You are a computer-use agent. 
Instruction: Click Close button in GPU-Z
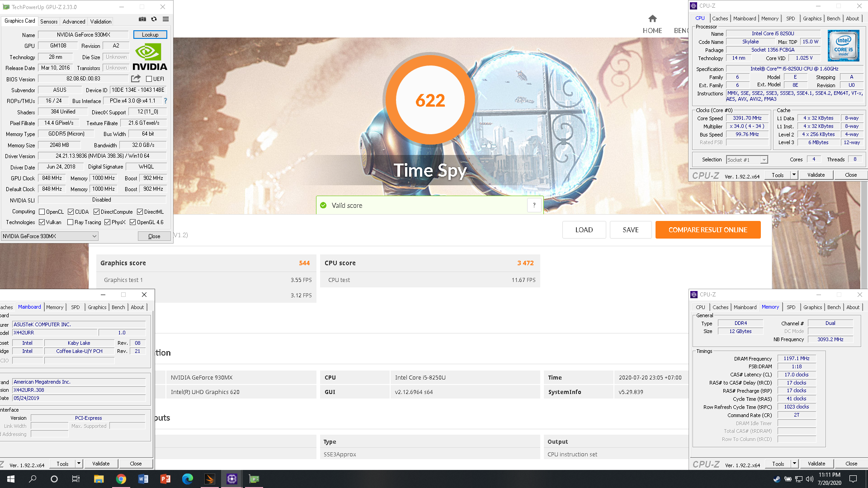pyautogui.click(x=154, y=236)
